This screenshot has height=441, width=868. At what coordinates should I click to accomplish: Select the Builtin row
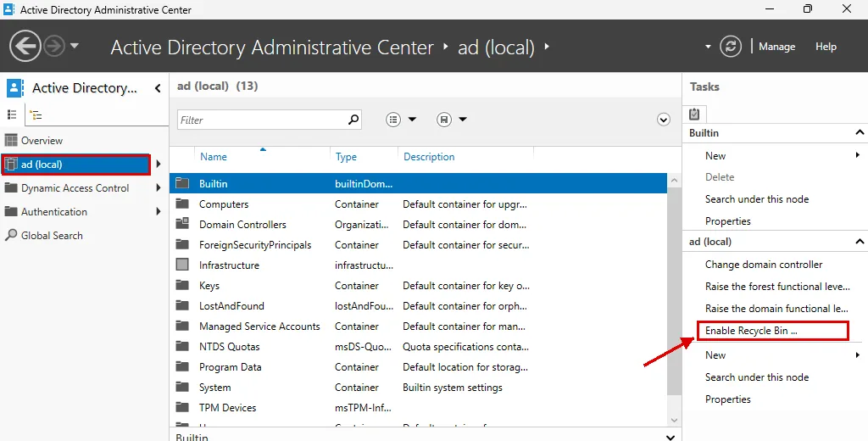coord(419,184)
